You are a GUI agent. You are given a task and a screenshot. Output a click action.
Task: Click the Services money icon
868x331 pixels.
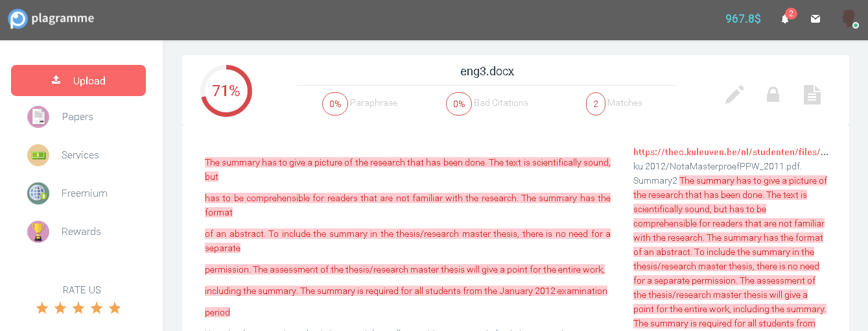pos(38,155)
